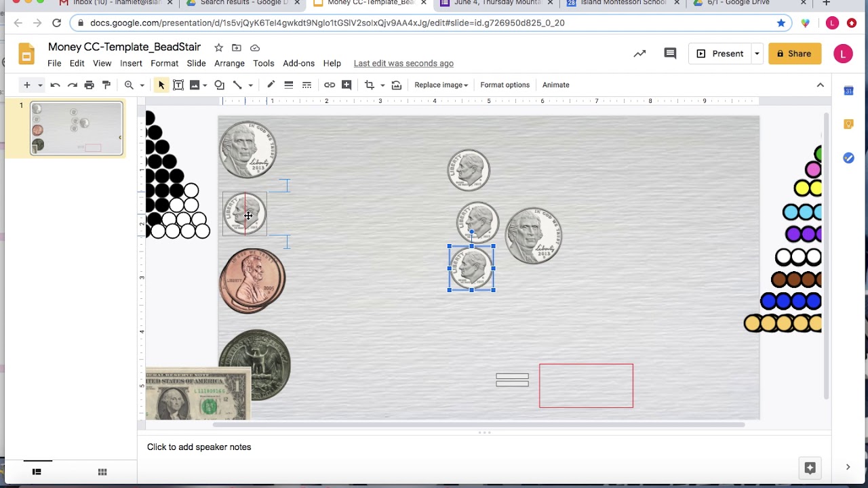Expand Present options dropdown arrow
Image resolution: width=868 pixels, height=488 pixels.
pyautogui.click(x=757, y=54)
